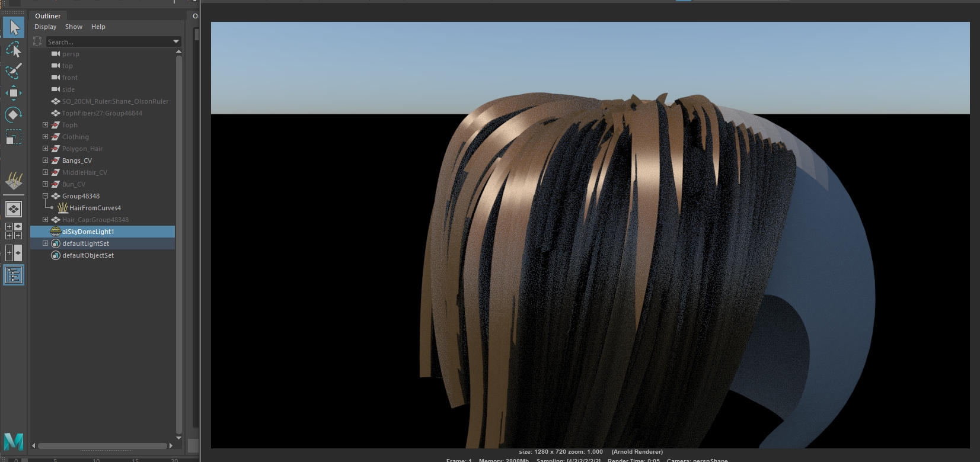Select the arrow Select tool
The image size is (980, 462).
[14, 27]
